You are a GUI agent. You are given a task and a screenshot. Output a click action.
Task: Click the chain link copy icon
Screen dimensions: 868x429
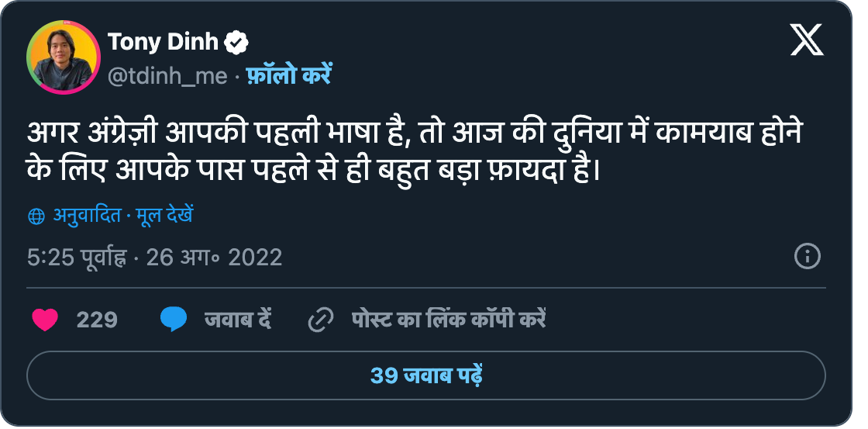321,320
